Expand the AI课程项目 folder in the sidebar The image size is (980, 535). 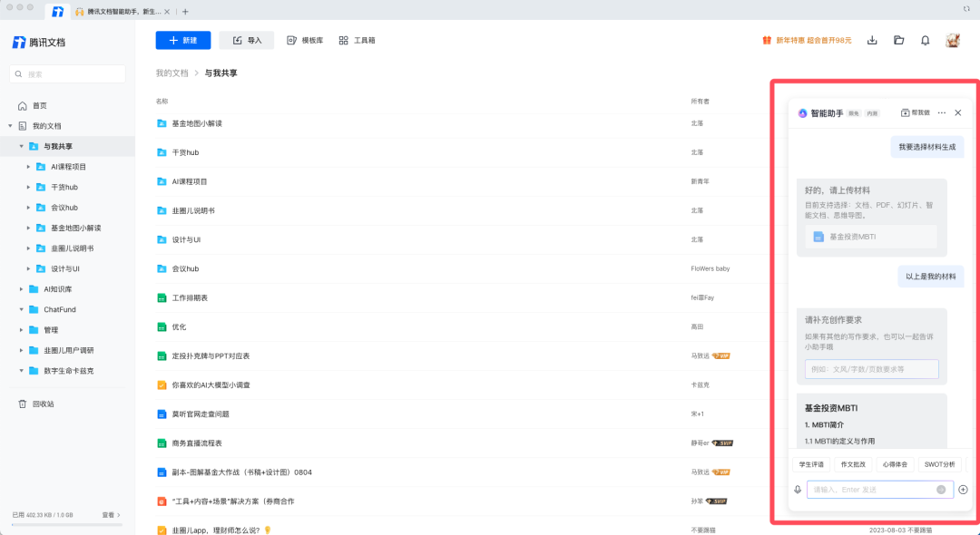click(x=28, y=167)
